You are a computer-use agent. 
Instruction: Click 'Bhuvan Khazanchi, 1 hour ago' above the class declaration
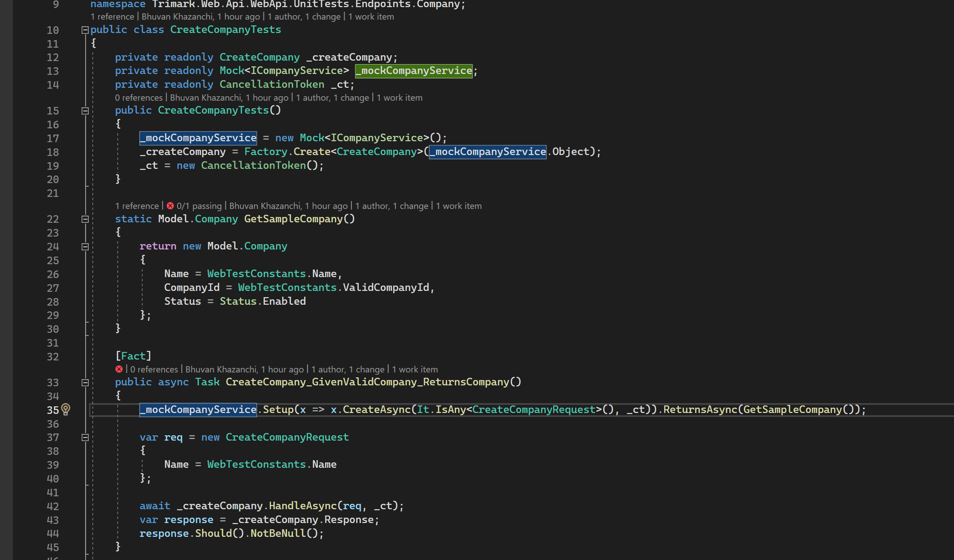[201, 17]
